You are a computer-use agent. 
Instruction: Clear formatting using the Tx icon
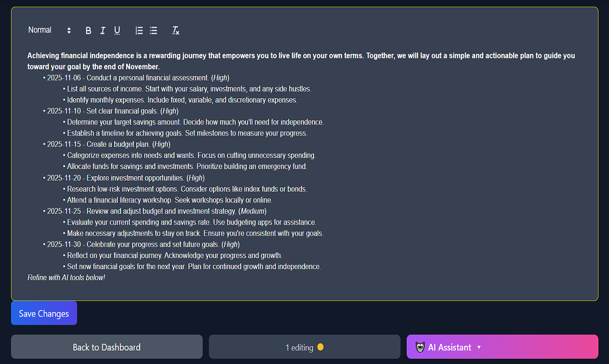coord(175,30)
